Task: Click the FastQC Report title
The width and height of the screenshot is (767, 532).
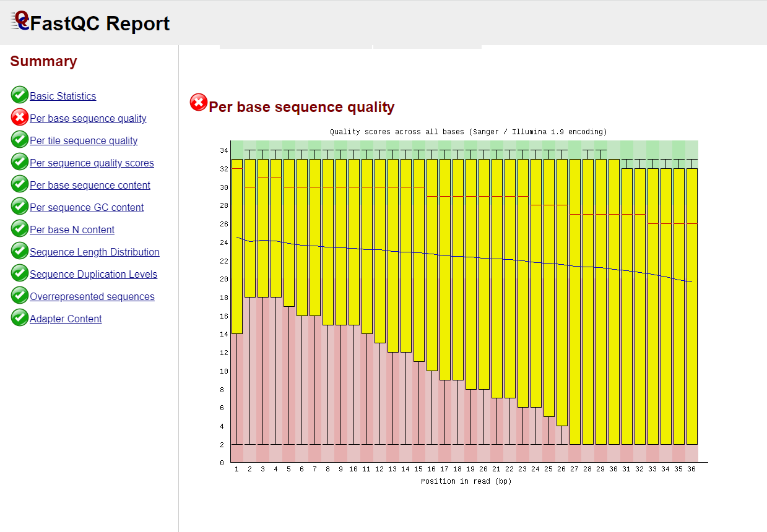Action: coord(100,24)
